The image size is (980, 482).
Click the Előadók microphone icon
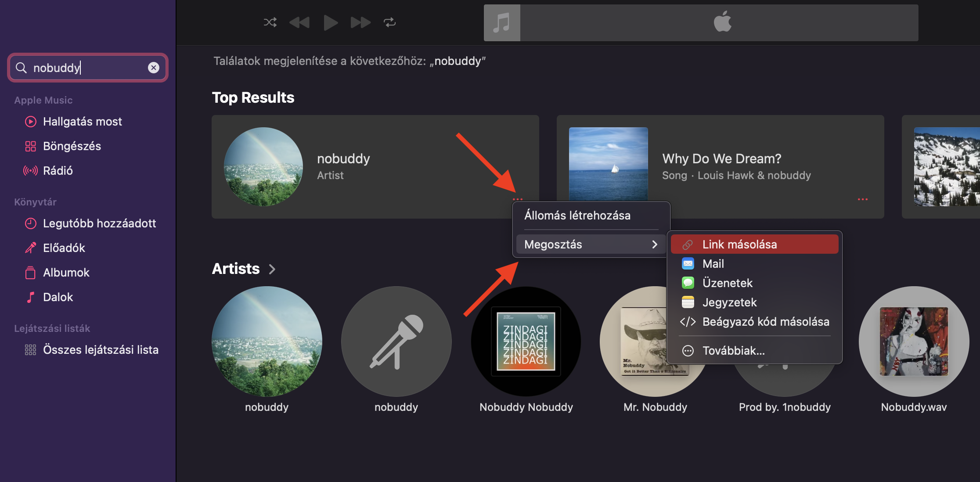[30, 248]
